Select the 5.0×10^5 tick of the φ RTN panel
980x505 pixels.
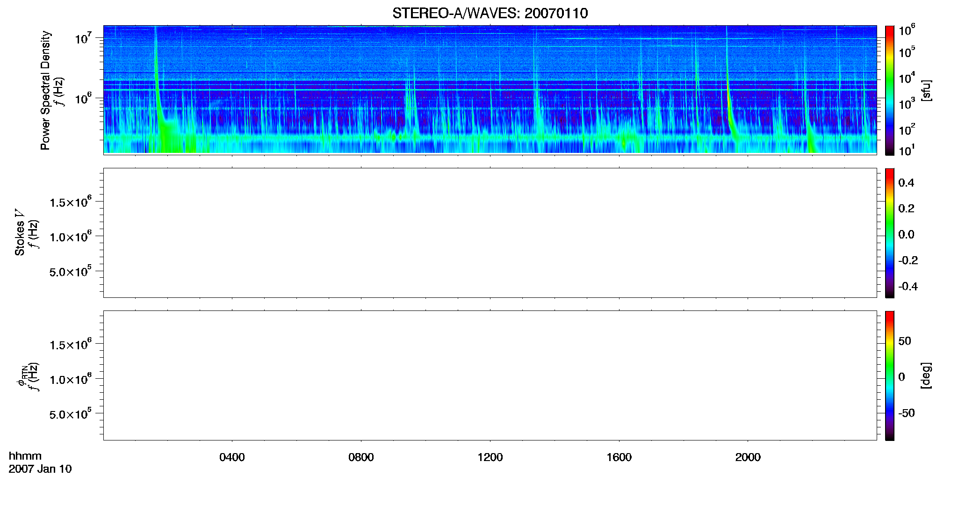point(71,414)
